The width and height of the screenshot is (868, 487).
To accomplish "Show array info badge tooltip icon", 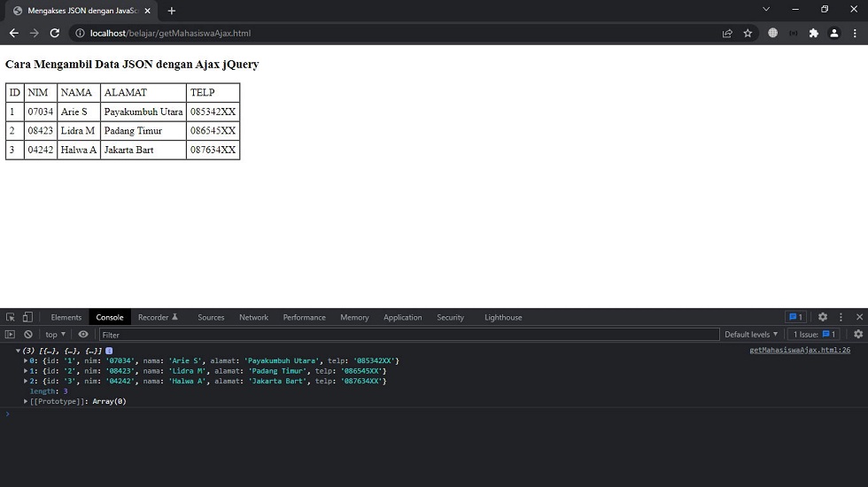I will 109,351.
